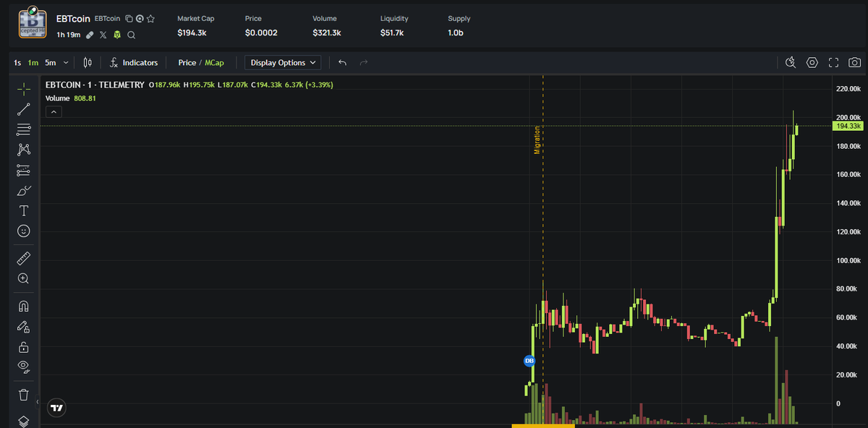Open the Fibonacci retracement tool

23,129
